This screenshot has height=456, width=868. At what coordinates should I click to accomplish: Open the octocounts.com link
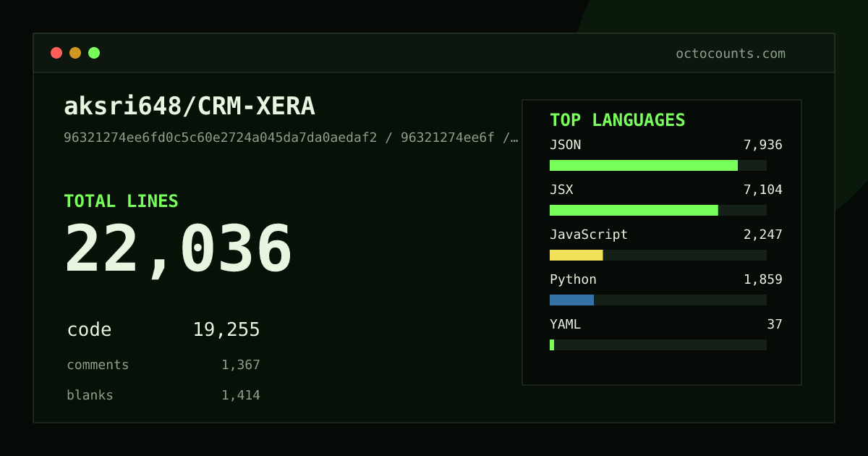[731, 54]
